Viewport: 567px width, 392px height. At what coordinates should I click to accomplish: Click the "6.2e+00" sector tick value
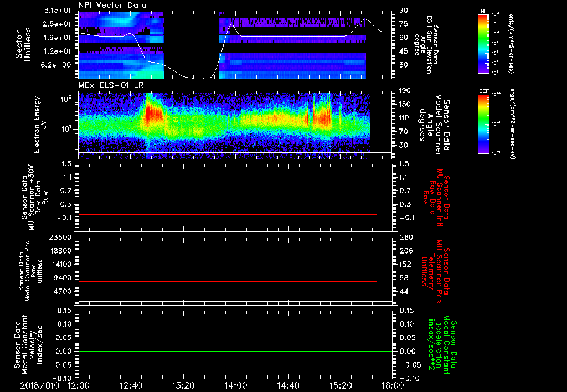click(56, 65)
